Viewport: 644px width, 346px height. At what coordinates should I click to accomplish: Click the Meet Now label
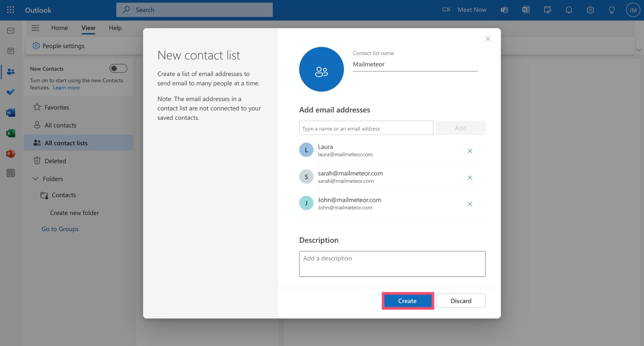pos(472,10)
